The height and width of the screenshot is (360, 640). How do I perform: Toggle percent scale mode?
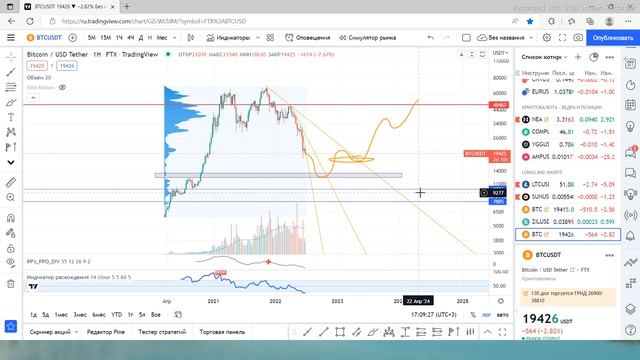point(473,315)
